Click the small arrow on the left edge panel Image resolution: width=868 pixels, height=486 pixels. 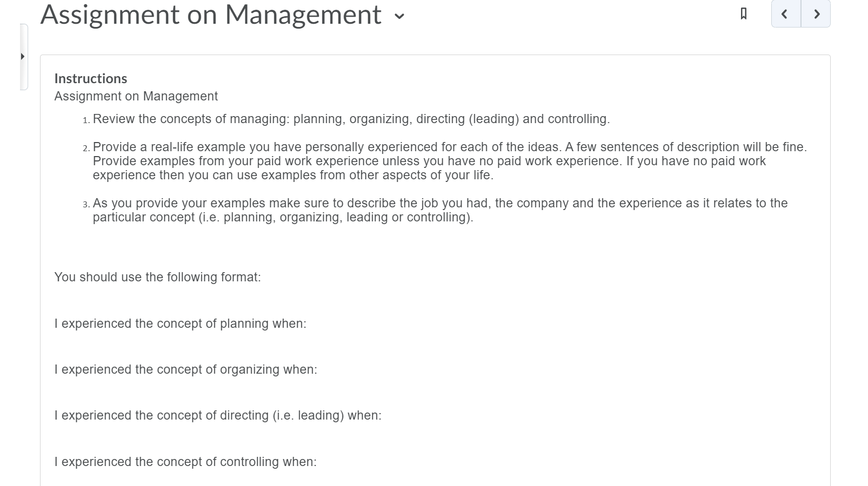pos(22,56)
